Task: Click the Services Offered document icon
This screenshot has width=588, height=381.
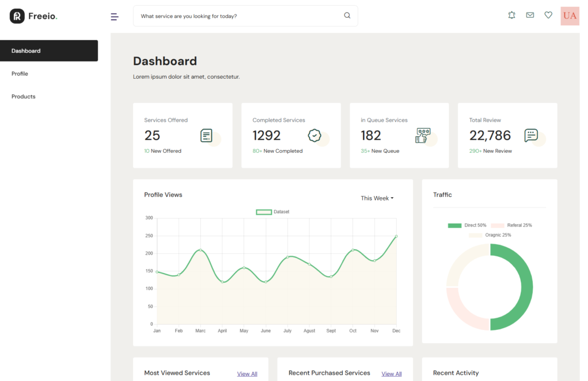Action: coord(207,136)
